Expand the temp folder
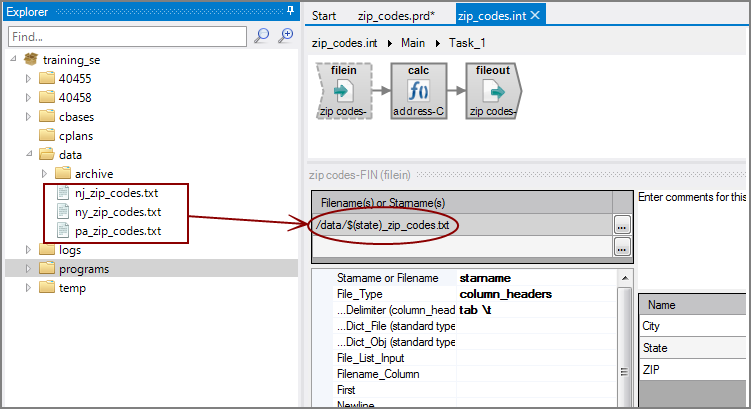The width and height of the screenshot is (751, 409). 28,288
